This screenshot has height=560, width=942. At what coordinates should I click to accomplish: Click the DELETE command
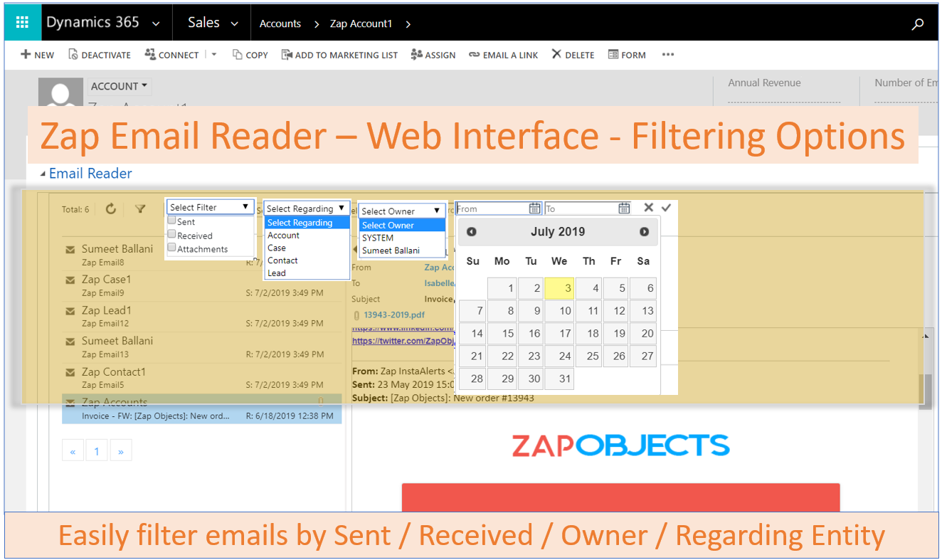[573, 55]
